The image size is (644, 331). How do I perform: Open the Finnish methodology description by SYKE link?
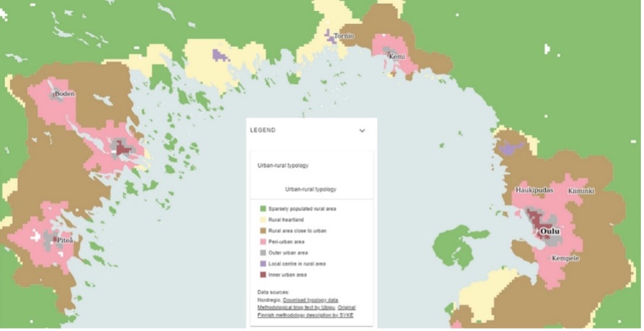pos(305,315)
